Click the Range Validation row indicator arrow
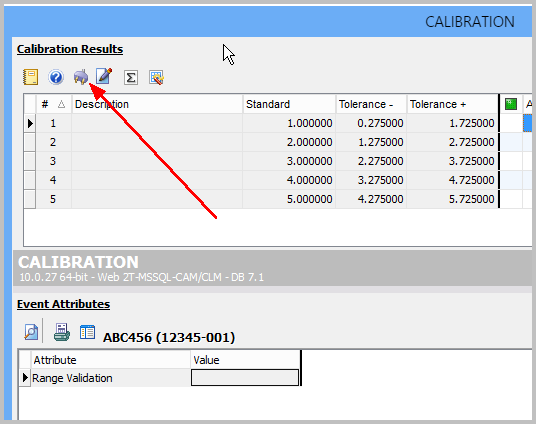This screenshot has width=536, height=424. pyautogui.click(x=25, y=378)
